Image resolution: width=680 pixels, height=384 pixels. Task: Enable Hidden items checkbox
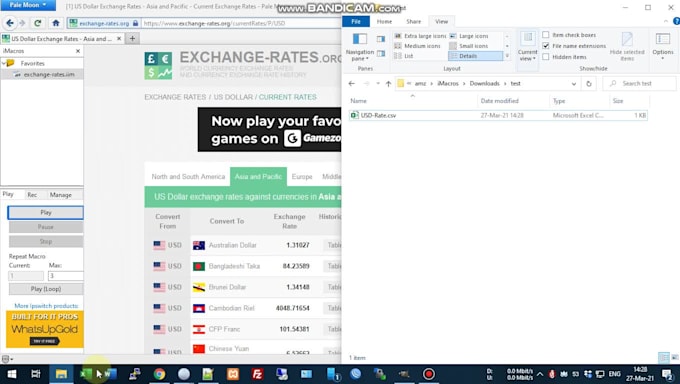[x=546, y=57]
